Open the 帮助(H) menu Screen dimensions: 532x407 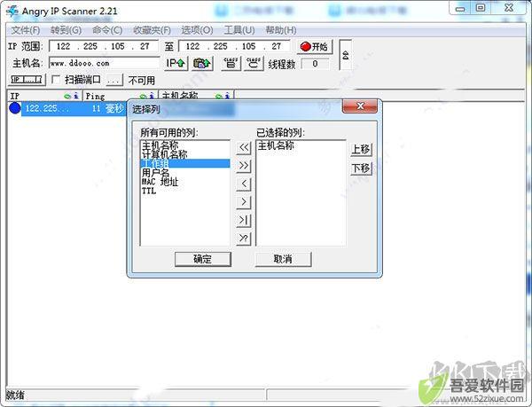click(281, 30)
